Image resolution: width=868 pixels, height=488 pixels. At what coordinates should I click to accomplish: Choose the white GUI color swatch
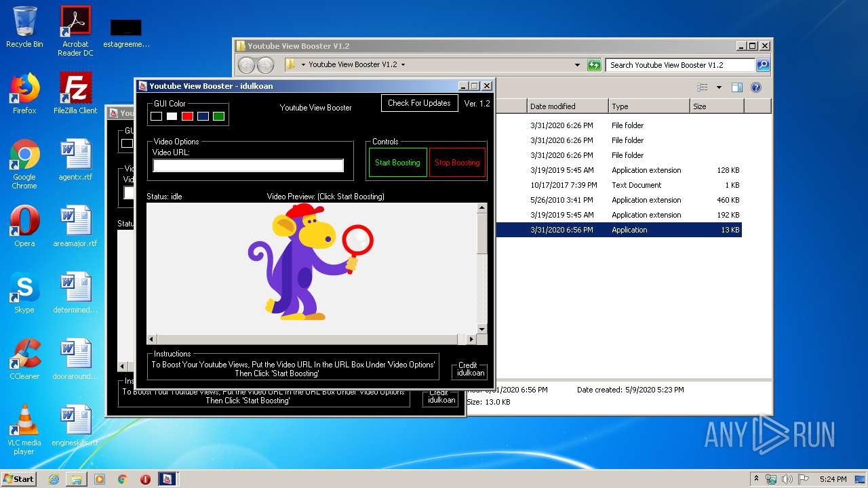(172, 117)
